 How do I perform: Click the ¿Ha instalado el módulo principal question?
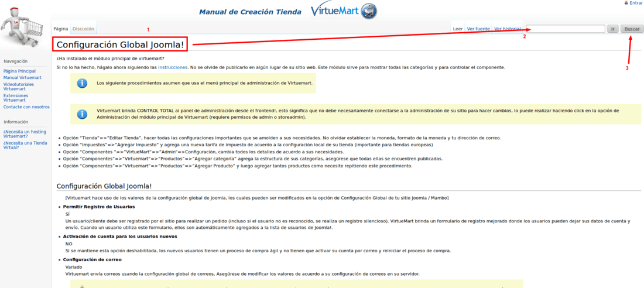coord(111,58)
